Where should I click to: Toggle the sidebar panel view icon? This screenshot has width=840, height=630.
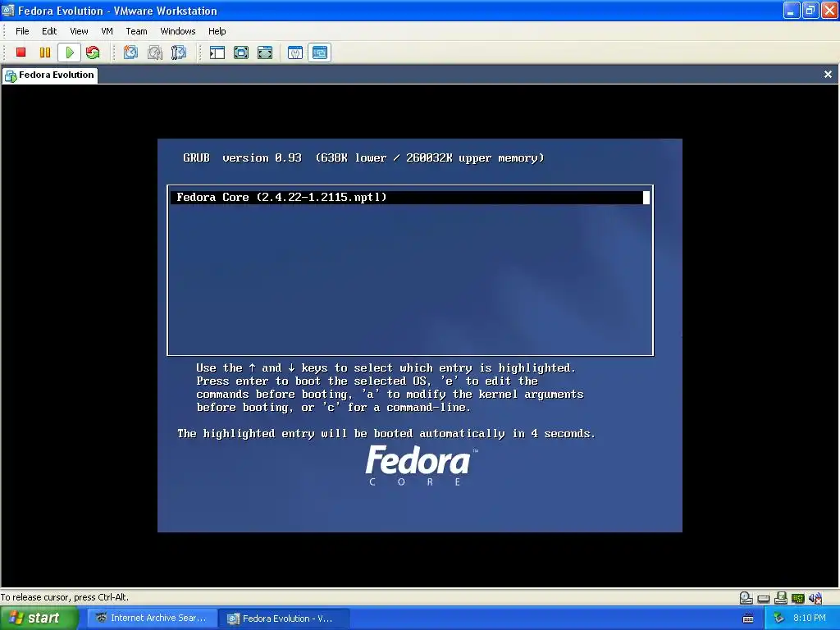point(217,52)
